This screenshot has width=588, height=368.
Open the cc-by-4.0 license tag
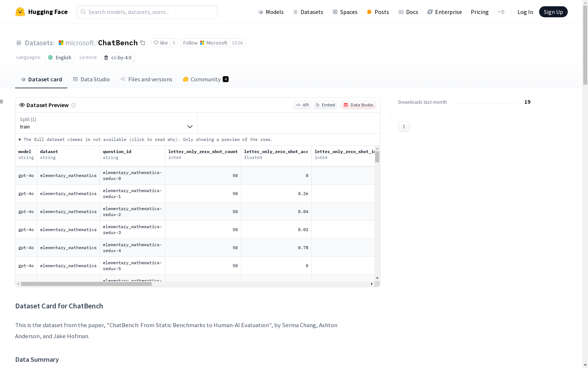click(118, 57)
